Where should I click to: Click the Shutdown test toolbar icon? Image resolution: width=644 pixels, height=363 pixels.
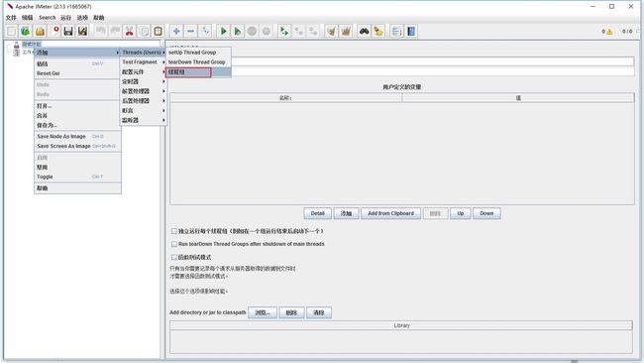[x=267, y=32]
